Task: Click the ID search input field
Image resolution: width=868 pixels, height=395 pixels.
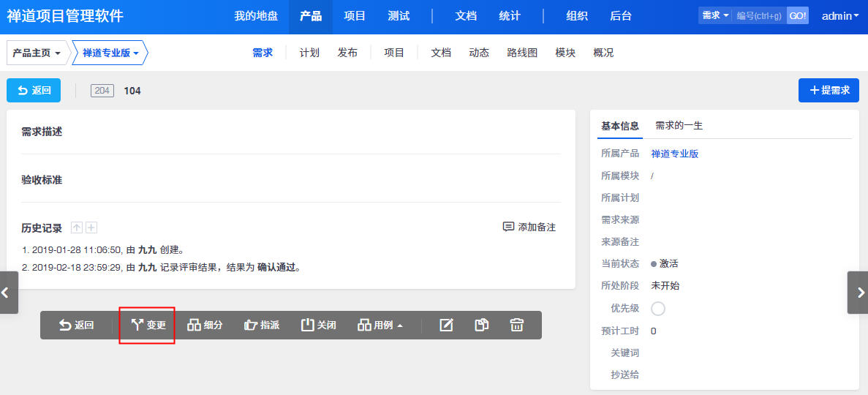Action: click(759, 15)
